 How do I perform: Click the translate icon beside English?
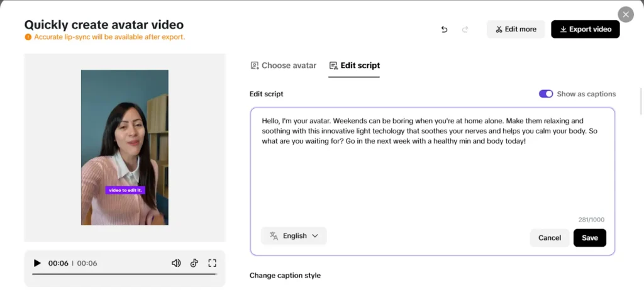(x=274, y=235)
